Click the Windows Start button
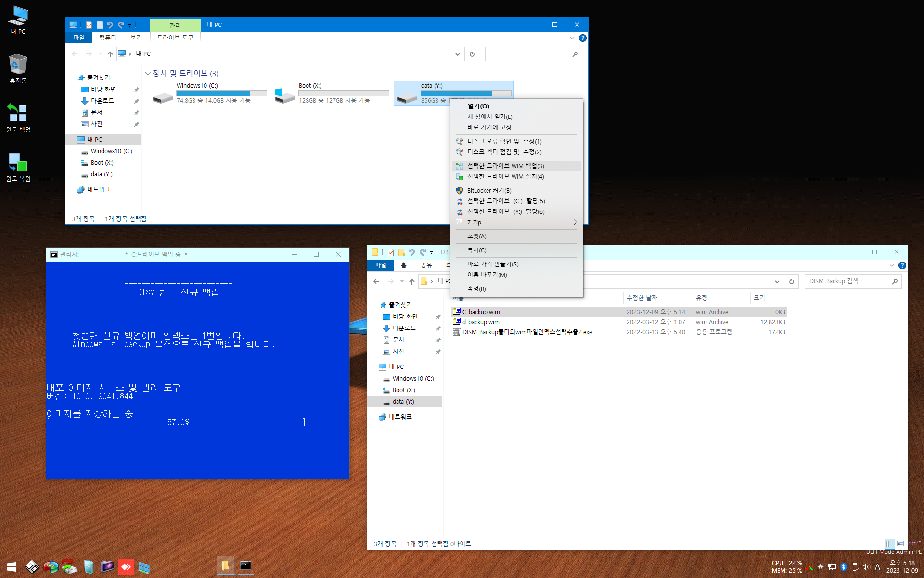Viewport: 924px width, 578px height. tap(12, 567)
